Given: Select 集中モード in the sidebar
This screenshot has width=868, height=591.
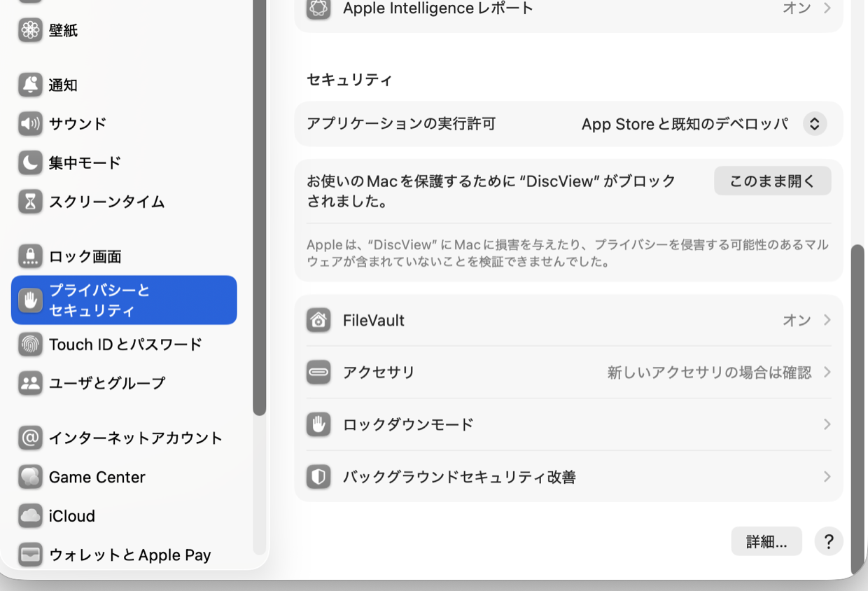Looking at the screenshot, I should pyautogui.click(x=85, y=163).
